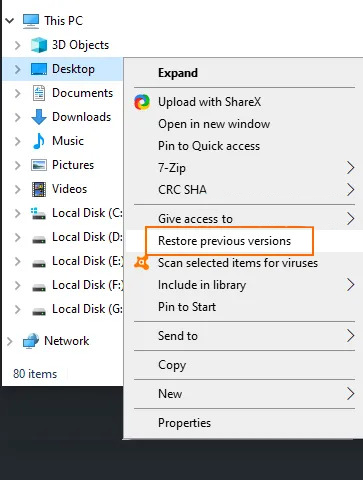Expand the Downloads tree chevron
Screen dimensions: 363x480
(18, 117)
